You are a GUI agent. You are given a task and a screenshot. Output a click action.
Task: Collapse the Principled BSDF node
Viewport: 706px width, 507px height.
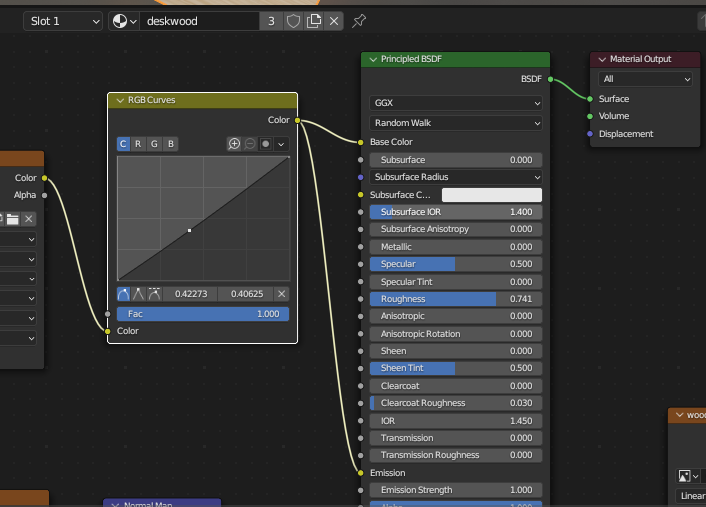pos(373,59)
